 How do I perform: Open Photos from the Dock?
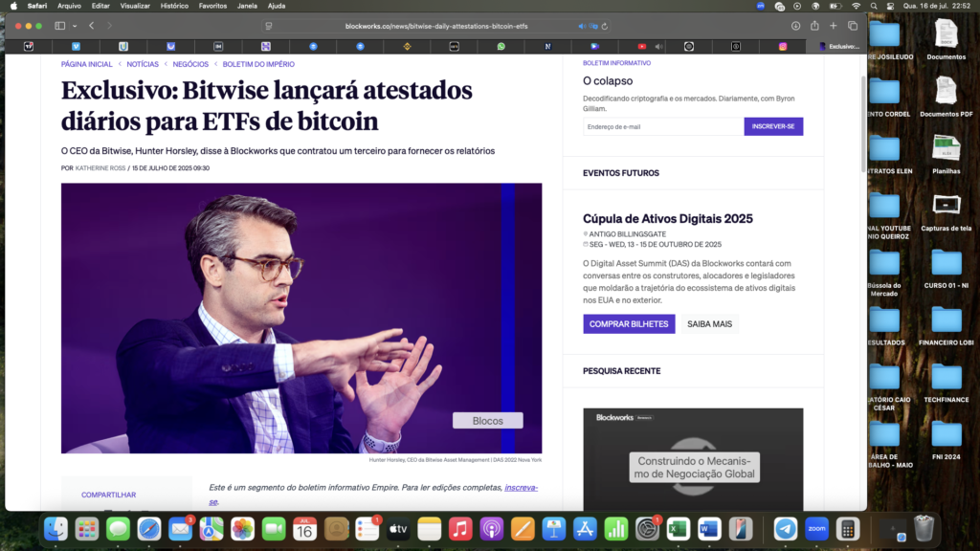(242, 529)
